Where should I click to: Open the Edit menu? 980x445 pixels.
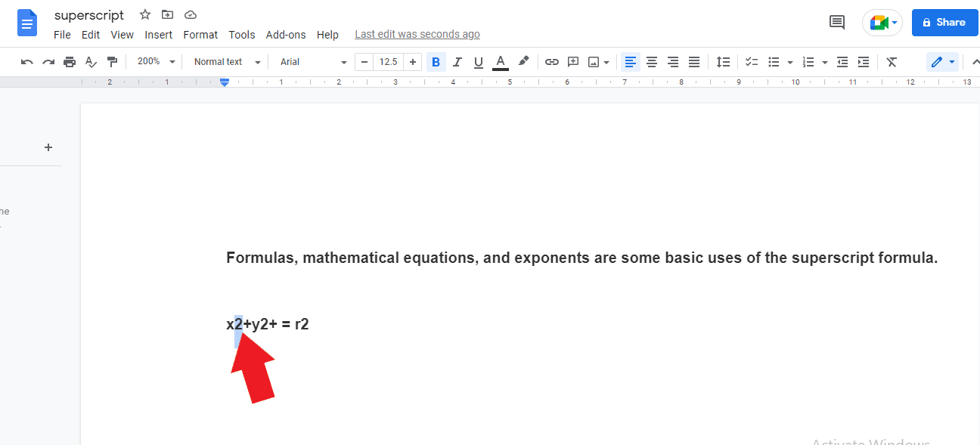point(91,35)
